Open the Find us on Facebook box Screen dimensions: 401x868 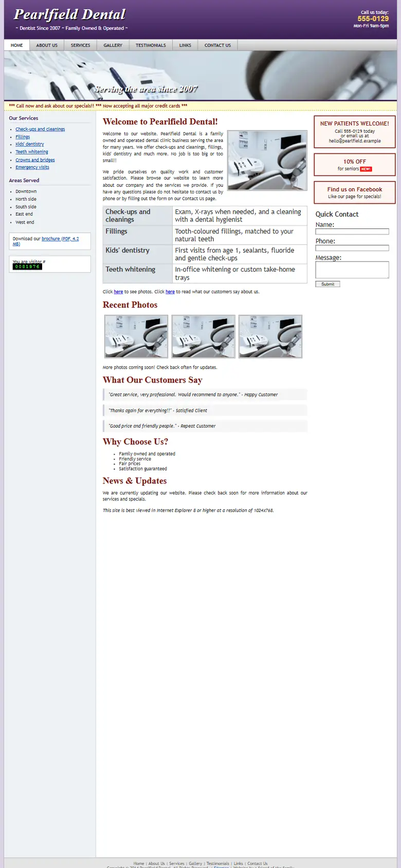coord(355,192)
